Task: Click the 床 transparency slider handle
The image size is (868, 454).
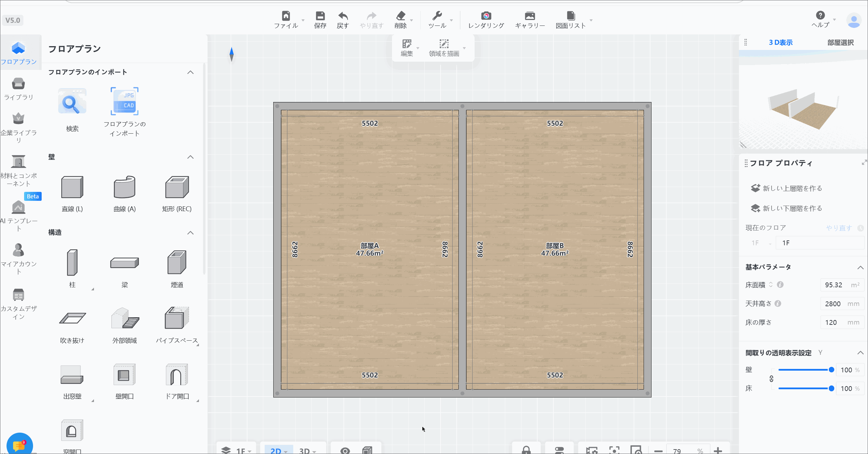Action: click(x=832, y=388)
